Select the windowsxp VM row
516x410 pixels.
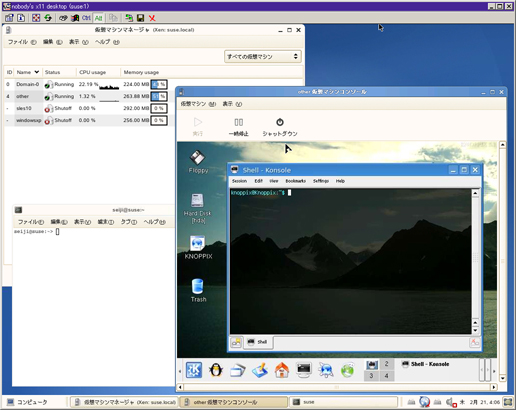point(88,120)
